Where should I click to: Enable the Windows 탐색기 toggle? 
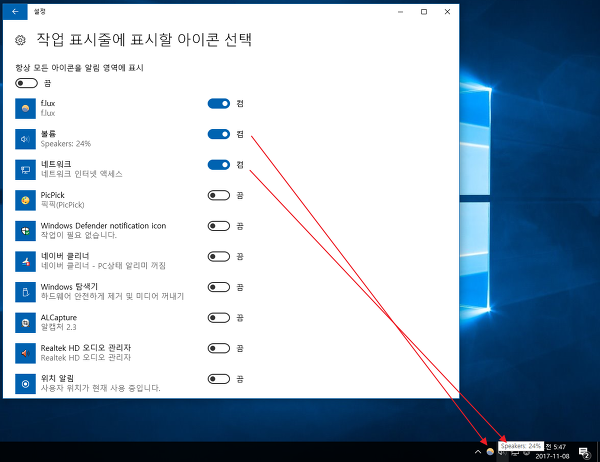coord(218,287)
